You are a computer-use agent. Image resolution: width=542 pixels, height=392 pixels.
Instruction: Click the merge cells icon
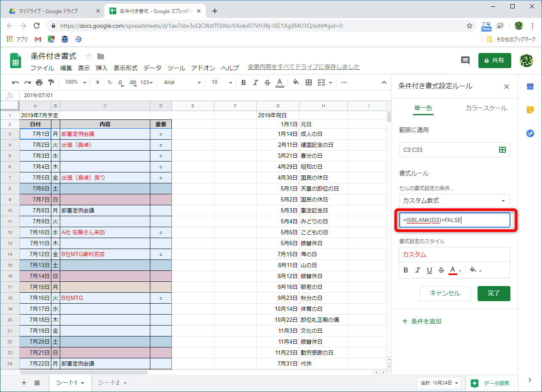[322, 82]
